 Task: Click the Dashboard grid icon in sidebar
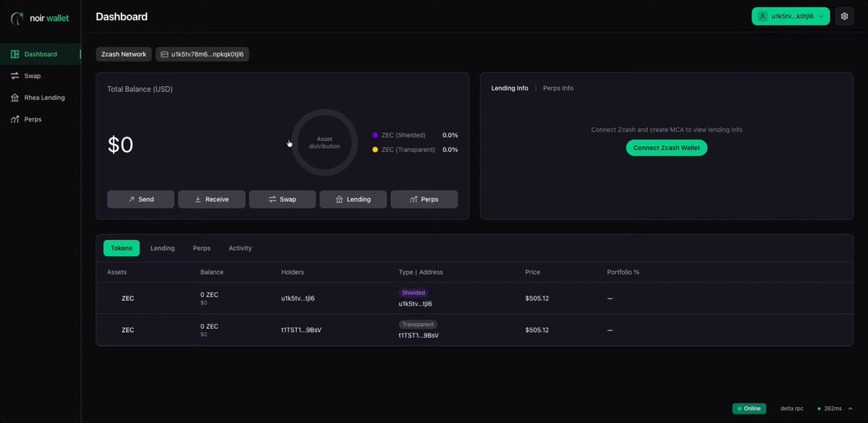pos(15,54)
